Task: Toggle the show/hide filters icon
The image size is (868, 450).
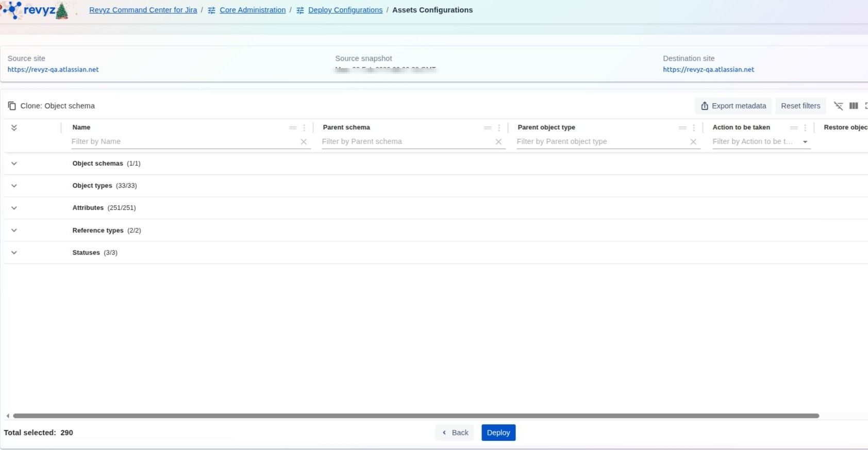Action: click(839, 106)
